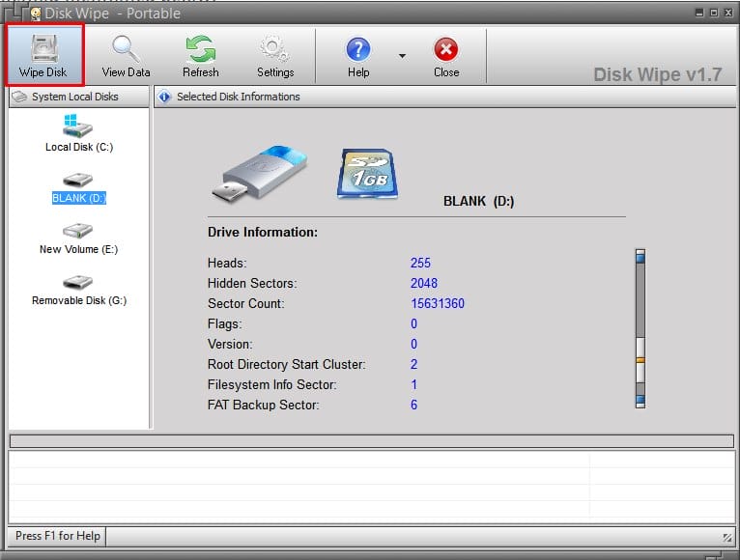Select Local Disk (C:) drive icon
Screen dimensions: 740x560
(x=78, y=126)
